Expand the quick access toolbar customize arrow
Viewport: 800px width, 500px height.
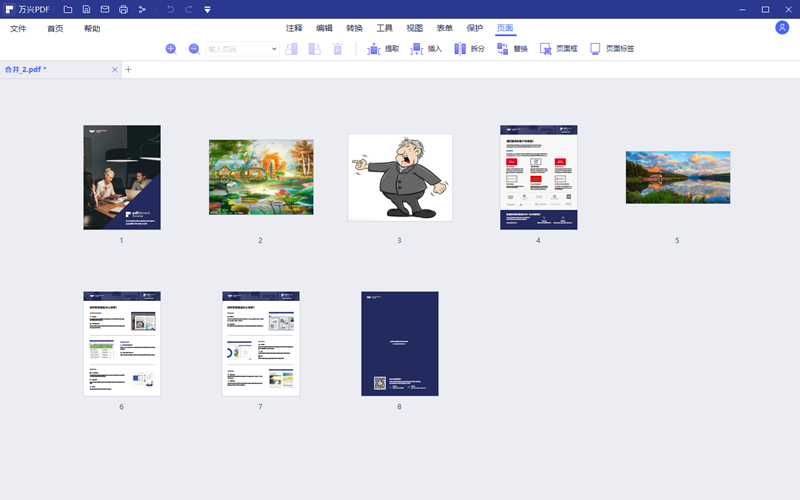[207, 9]
